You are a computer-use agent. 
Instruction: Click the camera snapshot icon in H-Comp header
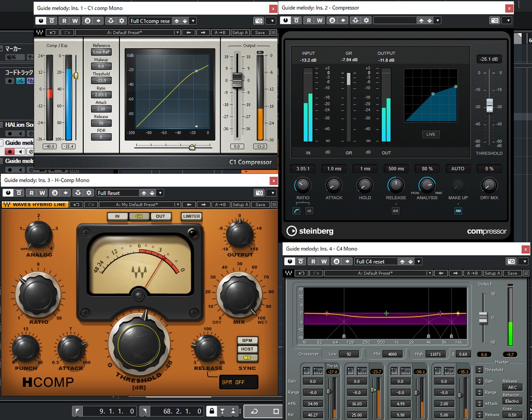pyautogui.click(x=259, y=193)
